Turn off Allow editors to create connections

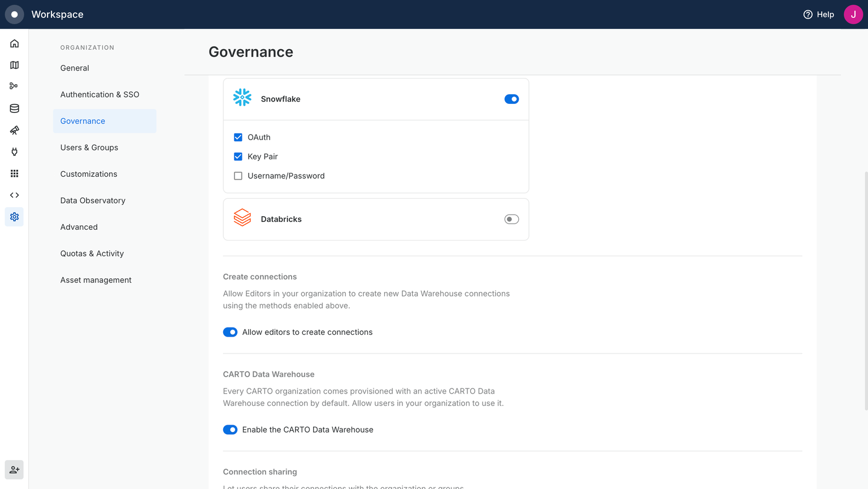click(x=230, y=332)
